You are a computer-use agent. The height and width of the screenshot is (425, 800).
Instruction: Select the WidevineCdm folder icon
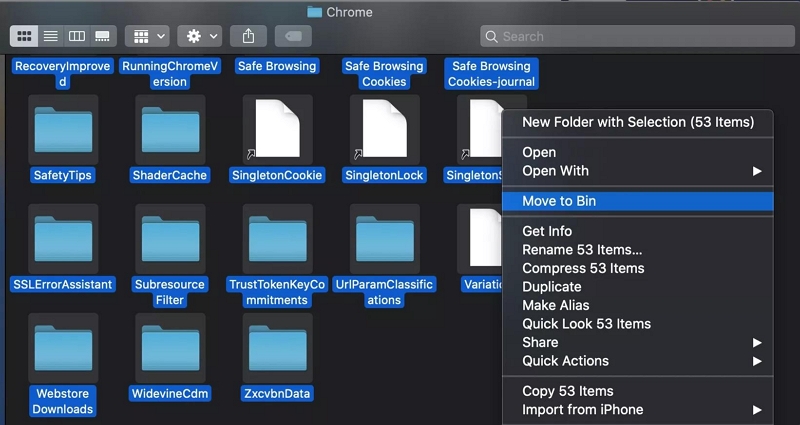[170, 348]
